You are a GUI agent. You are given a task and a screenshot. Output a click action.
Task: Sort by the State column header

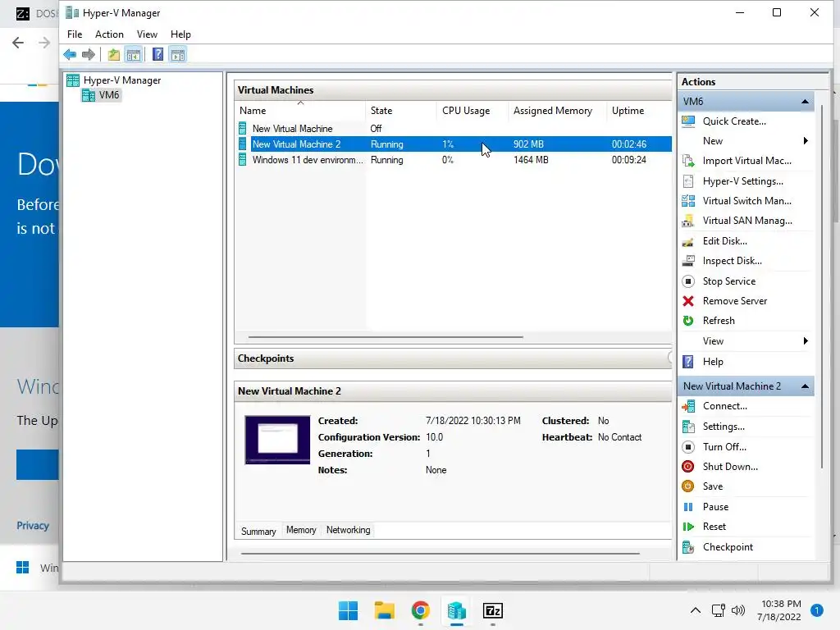[x=400, y=111]
